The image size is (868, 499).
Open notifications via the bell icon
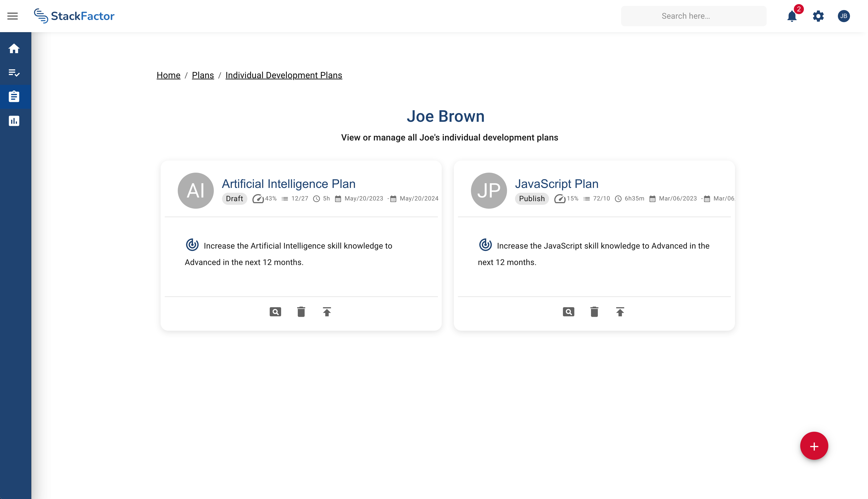(x=792, y=16)
